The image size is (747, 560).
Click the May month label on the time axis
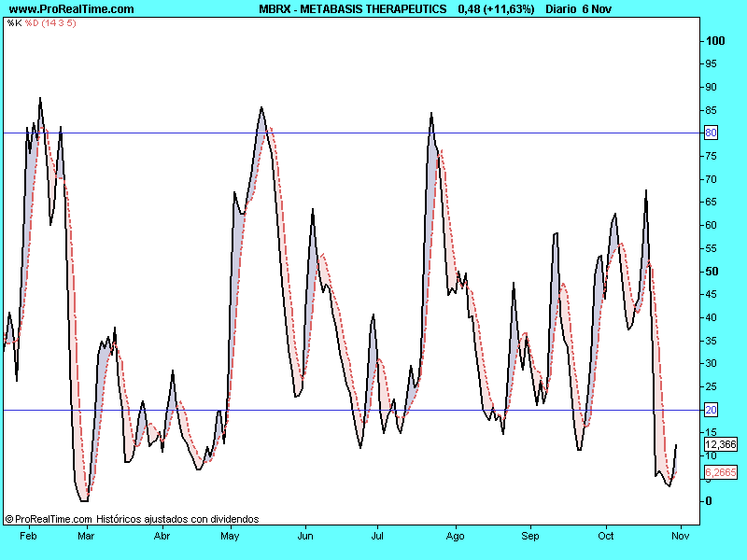pos(230,536)
